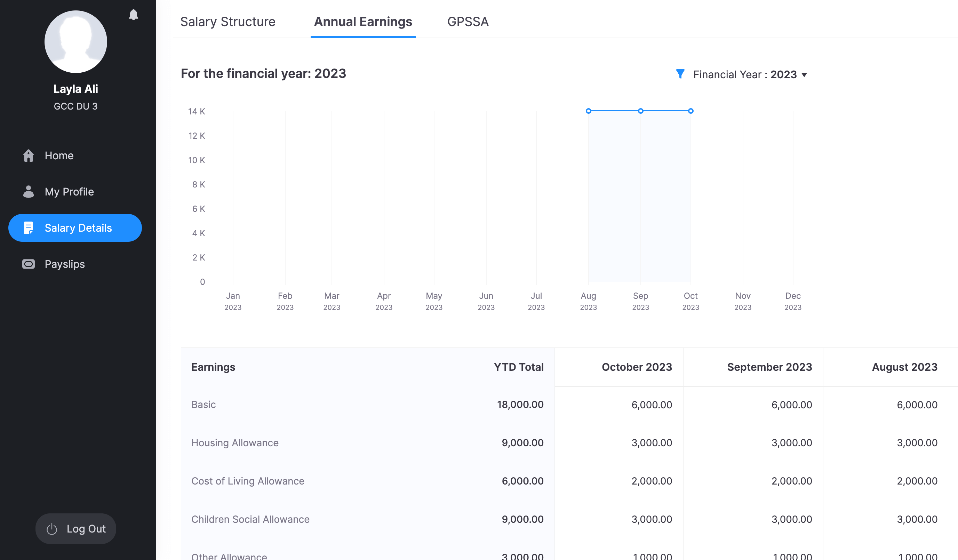Open My Profile from sidebar

point(69,192)
